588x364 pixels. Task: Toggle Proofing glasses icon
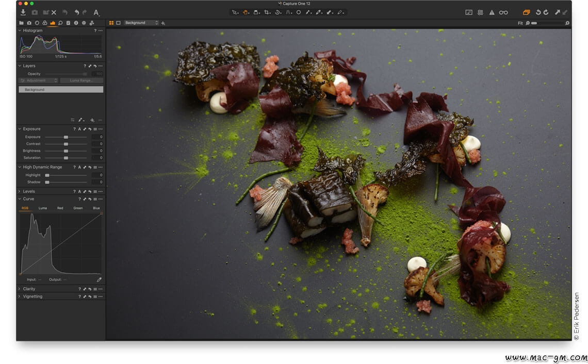[x=503, y=12]
